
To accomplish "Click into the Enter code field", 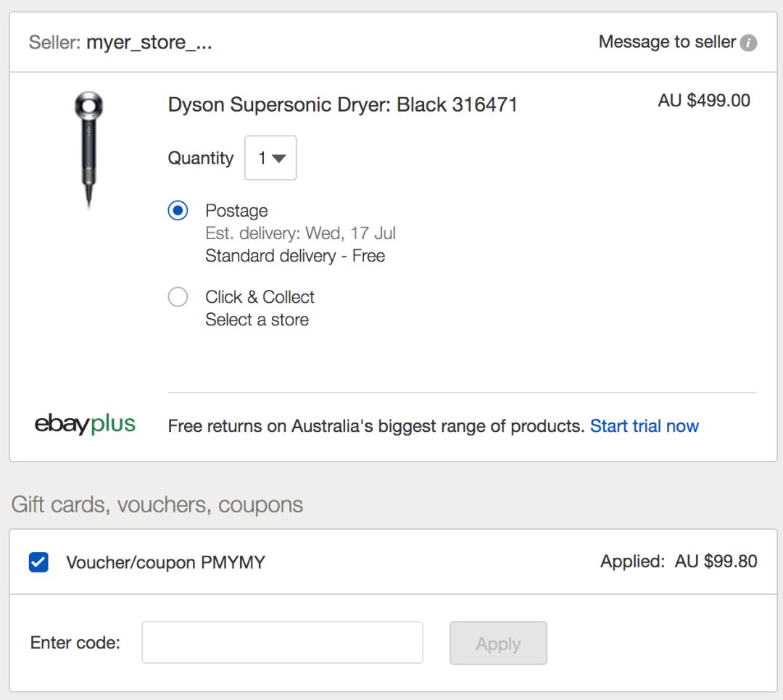I will click(282, 642).
